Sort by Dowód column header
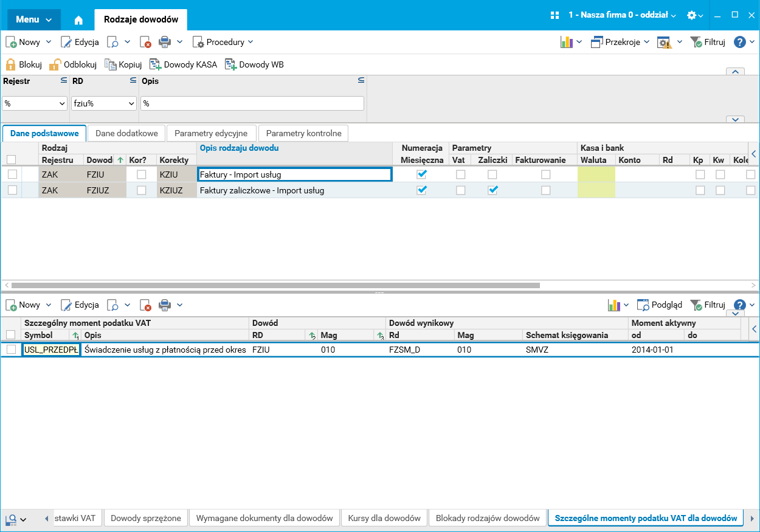The width and height of the screenshot is (760, 532). [105, 160]
